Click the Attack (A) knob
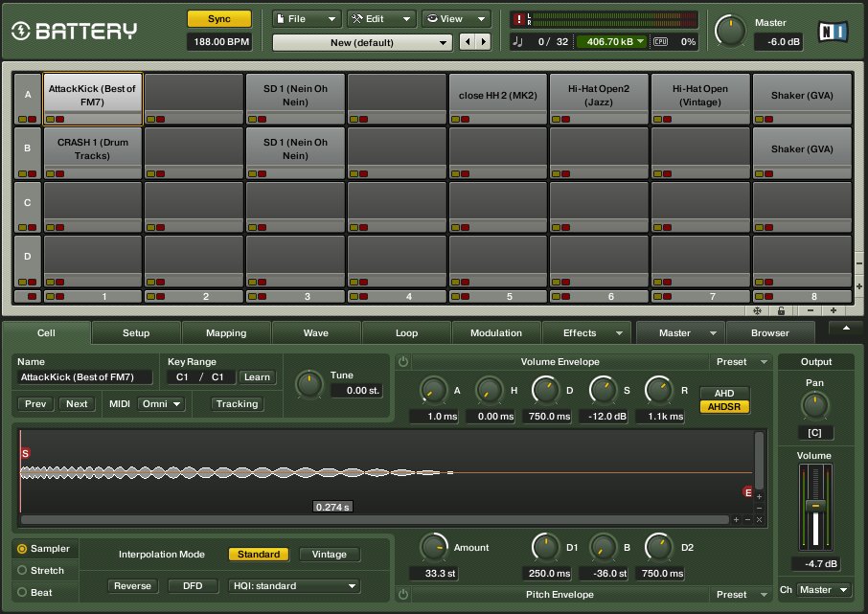Image resolution: width=868 pixels, height=614 pixels. click(x=433, y=390)
